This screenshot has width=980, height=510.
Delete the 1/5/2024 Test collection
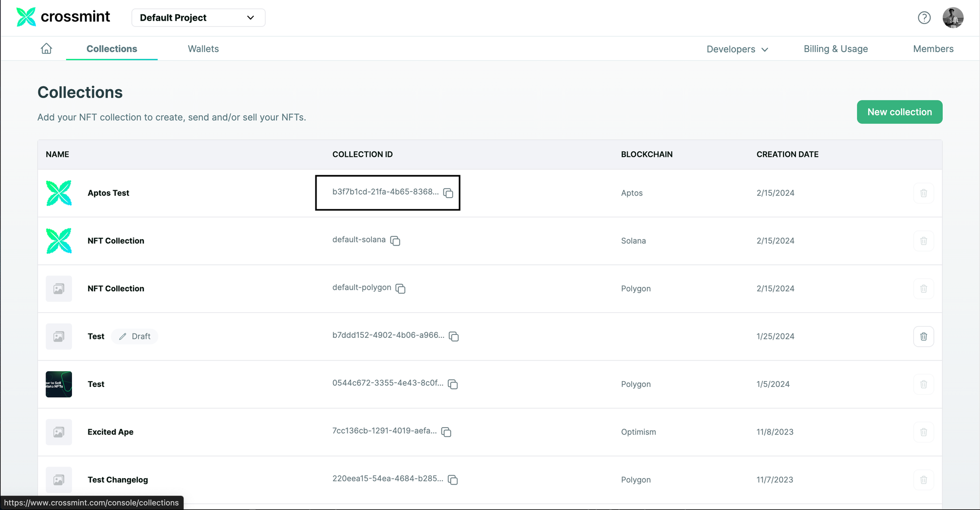[924, 384]
